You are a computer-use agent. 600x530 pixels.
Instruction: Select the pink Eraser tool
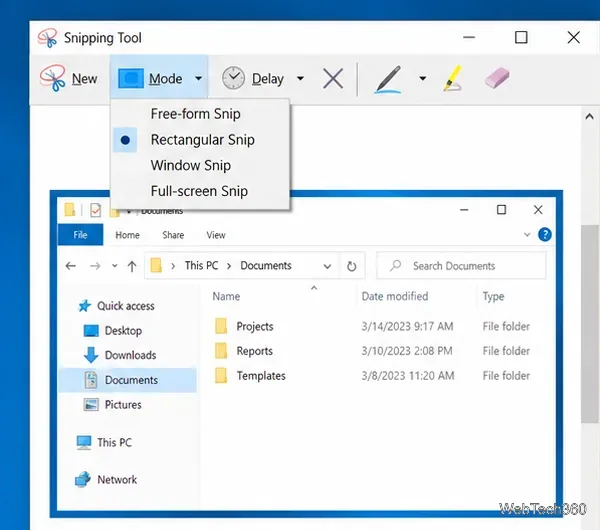coord(497,78)
